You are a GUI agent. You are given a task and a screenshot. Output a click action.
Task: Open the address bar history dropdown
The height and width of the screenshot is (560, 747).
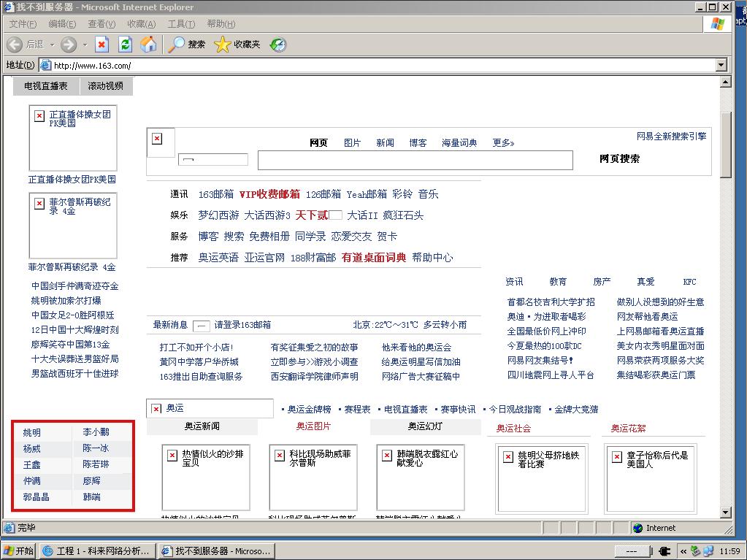[x=721, y=65]
